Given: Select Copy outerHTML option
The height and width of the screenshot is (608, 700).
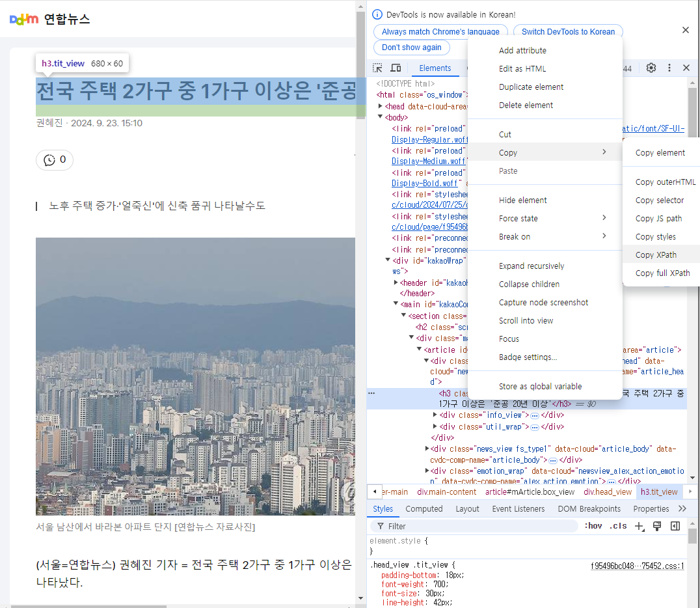Looking at the screenshot, I should 662,182.
